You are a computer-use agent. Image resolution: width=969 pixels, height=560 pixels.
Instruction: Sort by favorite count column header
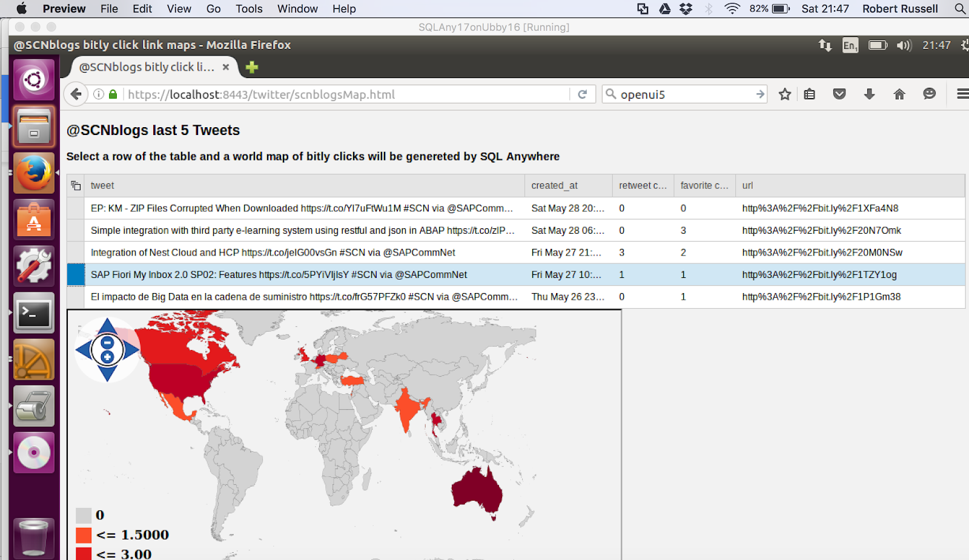(x=704, y=186)
